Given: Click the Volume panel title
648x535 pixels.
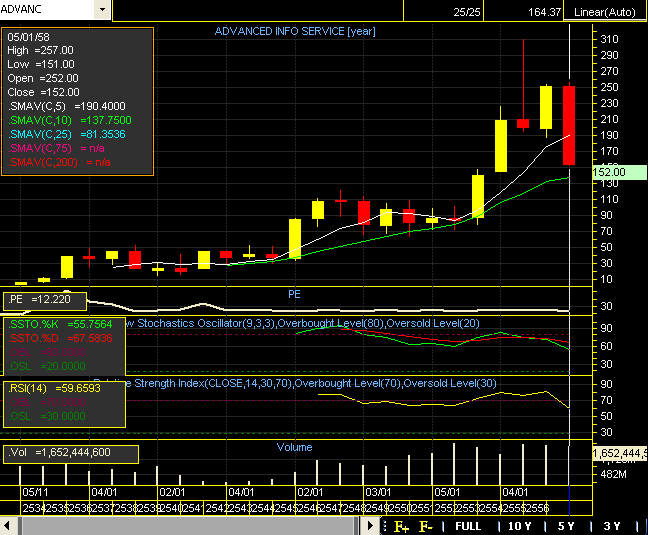Looking at the screenshot, I should pyautogui.click(x=294, y=447).
